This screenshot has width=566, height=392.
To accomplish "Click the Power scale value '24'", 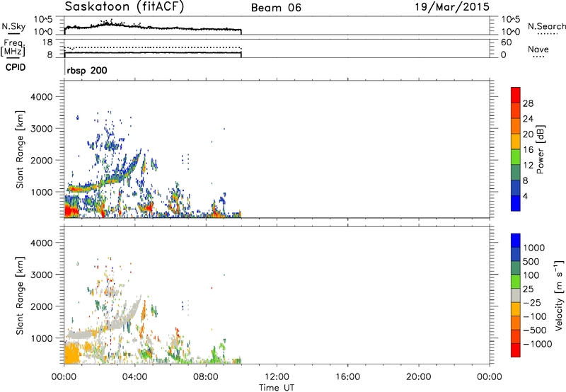I will click(528, 119).
